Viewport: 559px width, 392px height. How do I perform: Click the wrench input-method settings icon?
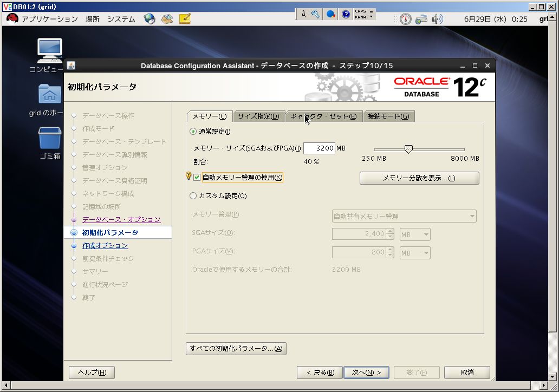pos(315,14)
